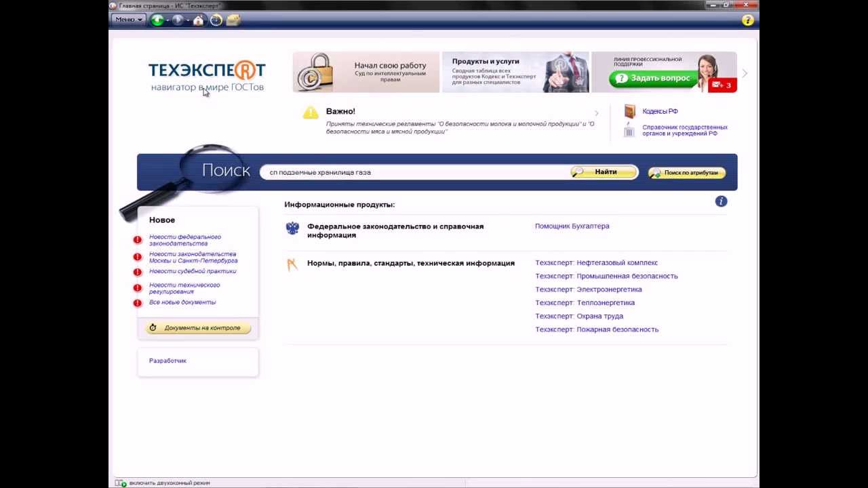Viewport: 868px width, 488px height.
Task: Open Федеральное законодательство и справочная информация
Action: (395, 230)
